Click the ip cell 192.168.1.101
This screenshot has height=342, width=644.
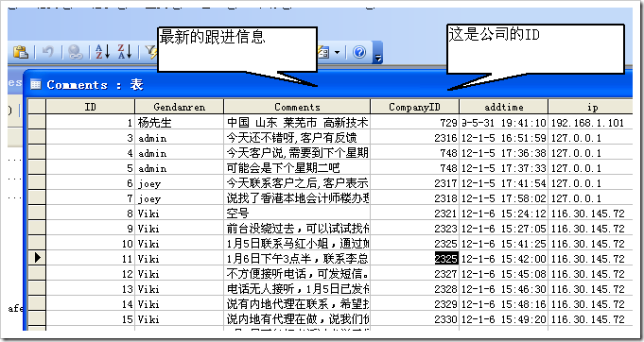(591, 123)
